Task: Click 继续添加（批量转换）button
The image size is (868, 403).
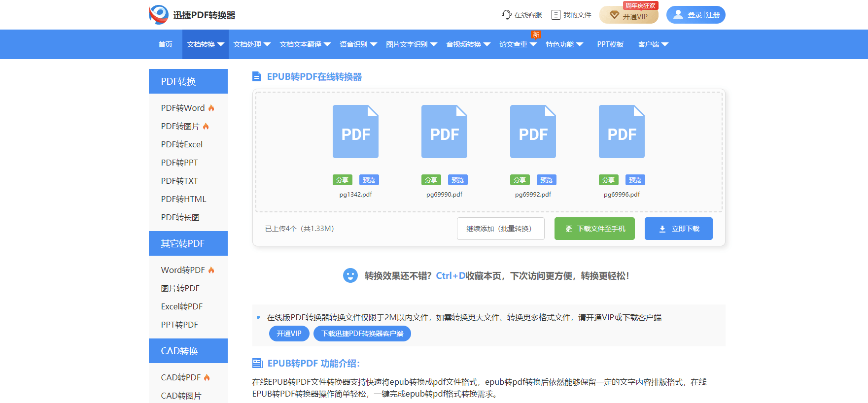Action: coord(501,229)
